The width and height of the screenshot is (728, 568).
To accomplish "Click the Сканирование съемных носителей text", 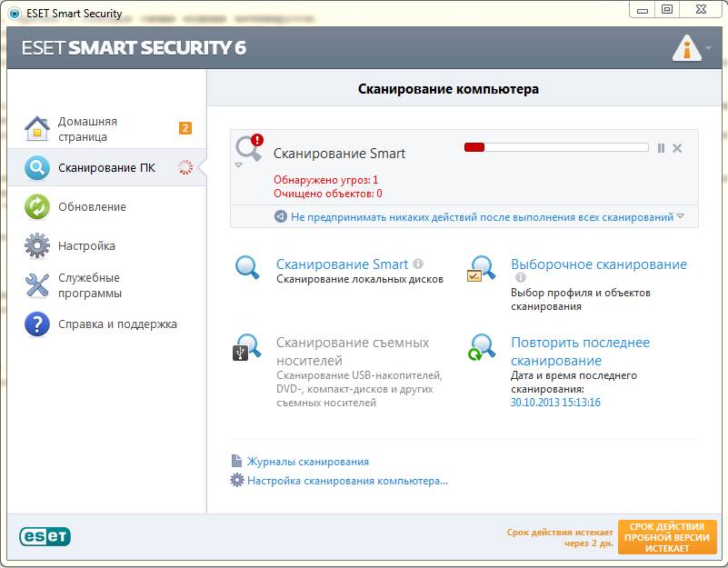I will [353, 352].
